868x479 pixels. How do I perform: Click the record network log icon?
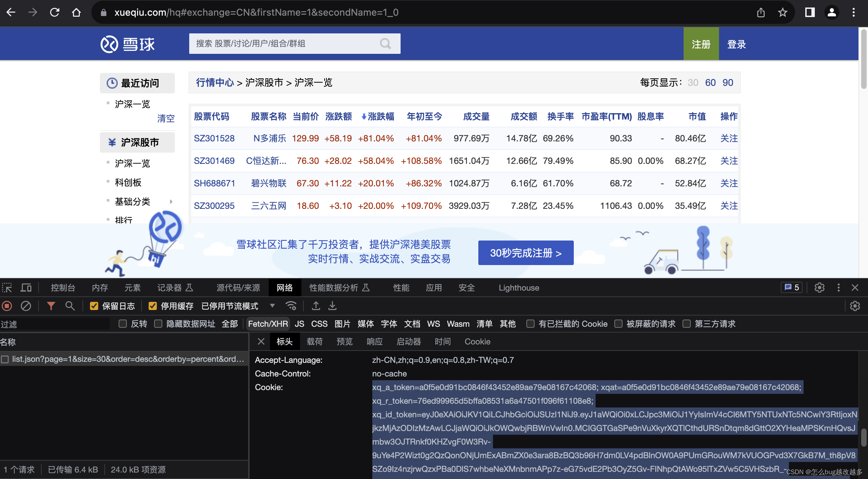(7, 306)
